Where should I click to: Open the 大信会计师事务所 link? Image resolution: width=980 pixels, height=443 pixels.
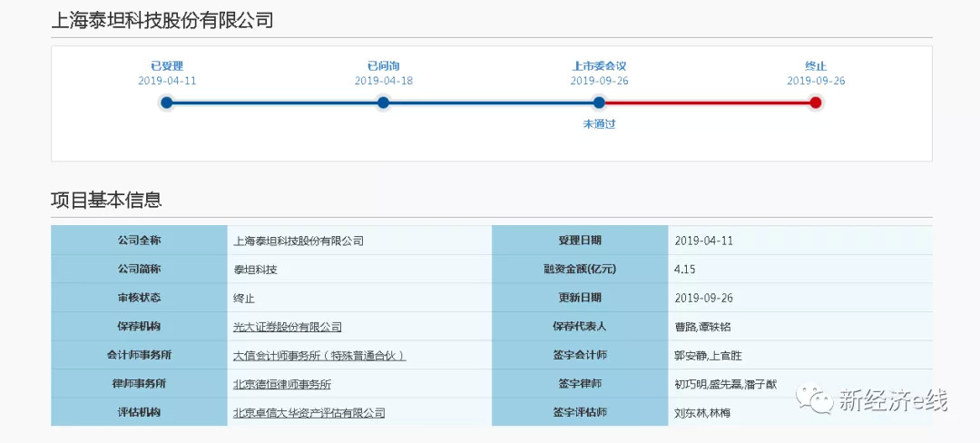click(x=318, y=356)
